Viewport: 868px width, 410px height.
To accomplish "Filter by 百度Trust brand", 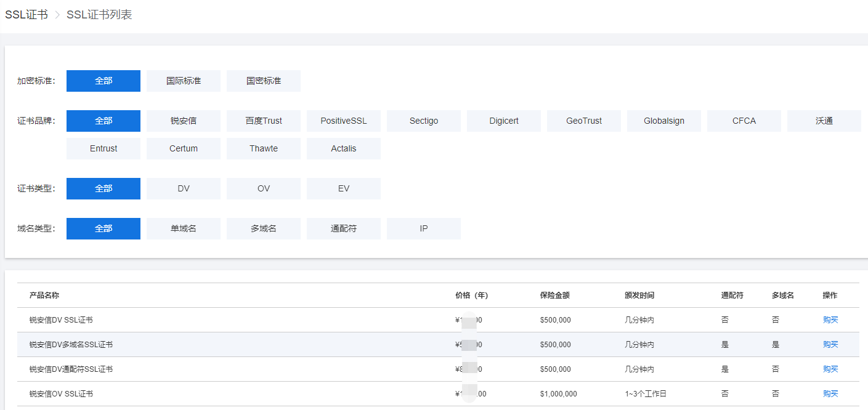I will pos(264,121).
